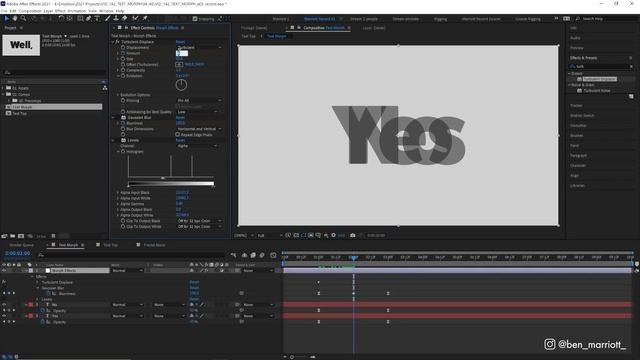Toggle Repeat Edge Pixels checkbox
This screenshot has height=360, width=640.
point(178,134)
